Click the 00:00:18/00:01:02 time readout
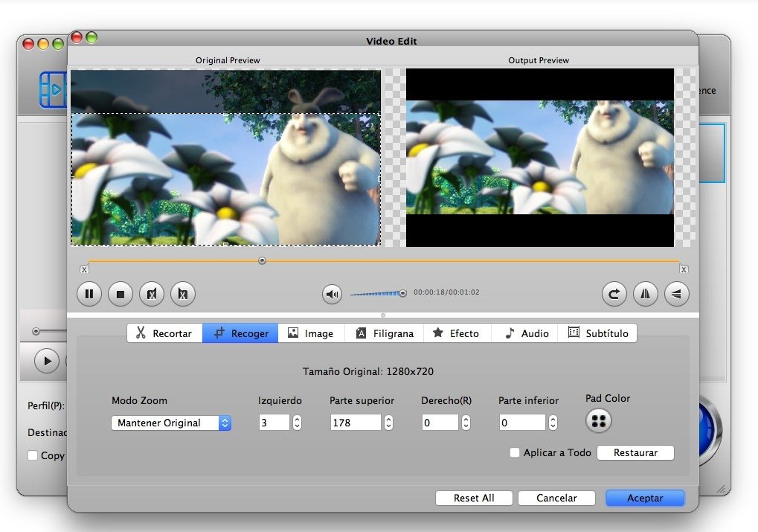Image resolution: width=758 pixels, height=532 pixels. coord(446,292)
